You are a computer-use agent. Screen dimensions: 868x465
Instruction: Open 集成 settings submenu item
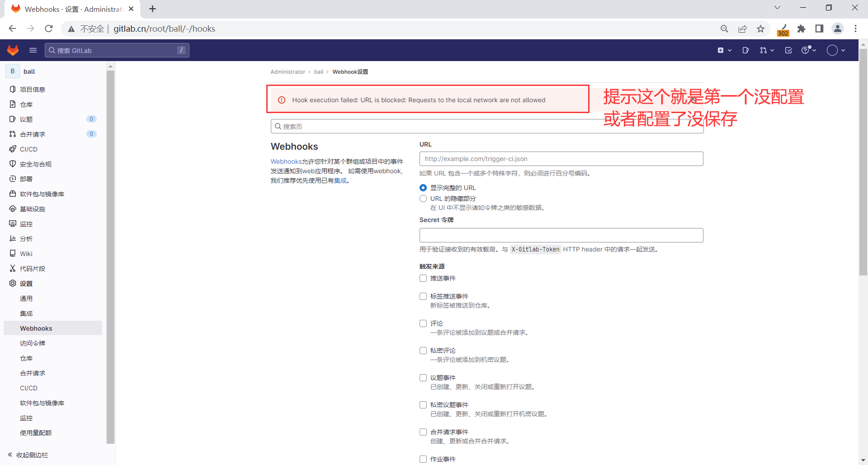26,313
